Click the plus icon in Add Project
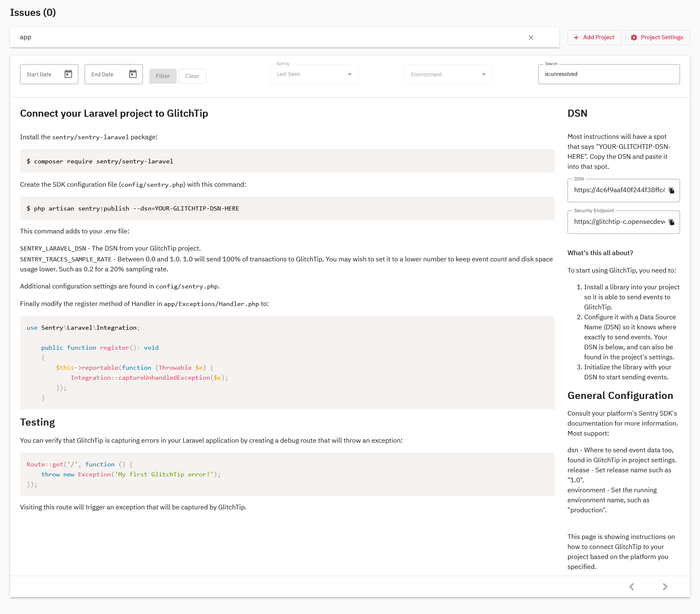The image size is (700, 614). [576, 38]
